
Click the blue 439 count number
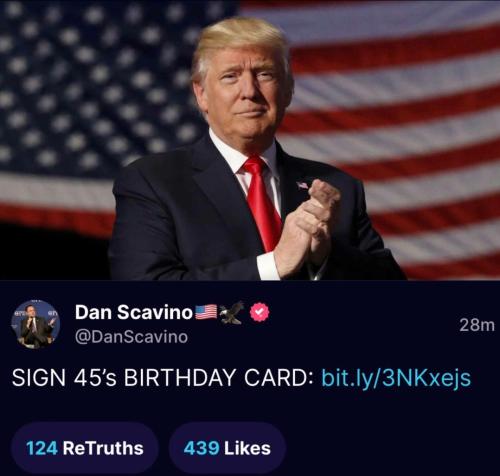(201, 448)
